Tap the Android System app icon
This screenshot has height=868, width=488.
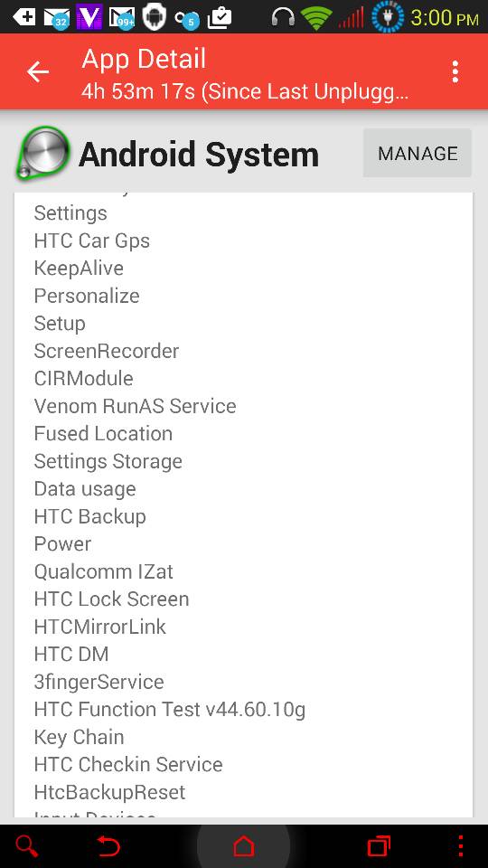[x=42, y=154]
